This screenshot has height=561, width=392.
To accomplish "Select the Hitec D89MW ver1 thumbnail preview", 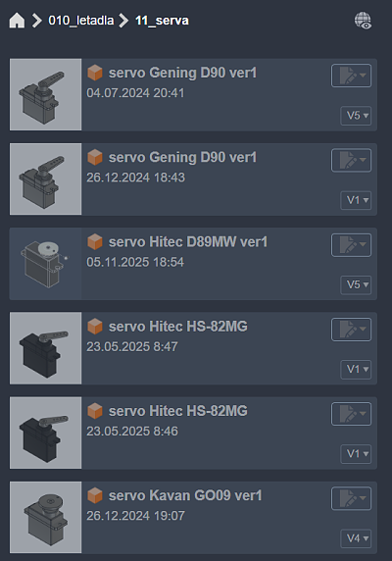I will [46, 264].
